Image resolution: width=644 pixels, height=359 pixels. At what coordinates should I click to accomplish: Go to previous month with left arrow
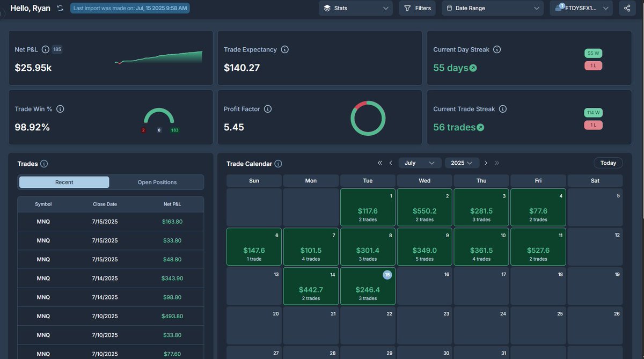click(391, 163)
